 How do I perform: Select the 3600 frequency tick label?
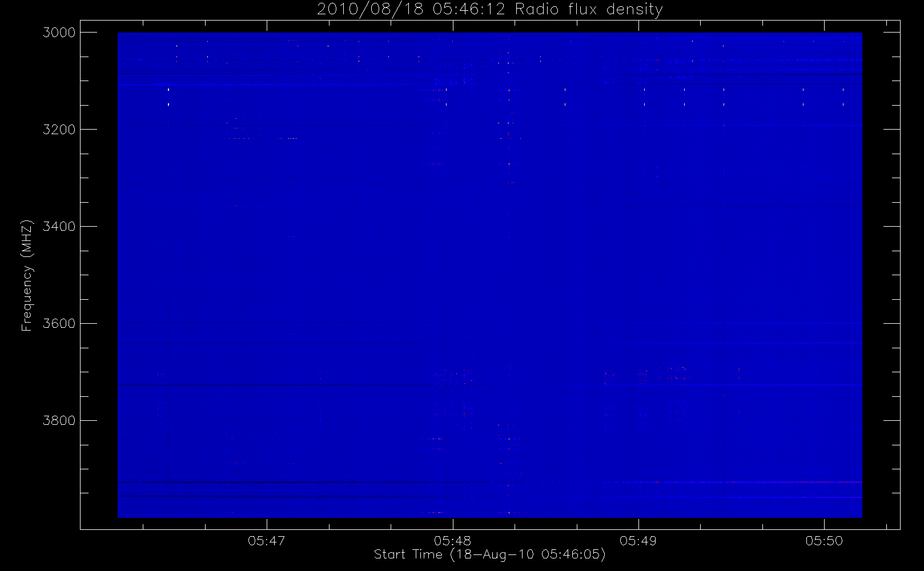click(x=59, y=324)
